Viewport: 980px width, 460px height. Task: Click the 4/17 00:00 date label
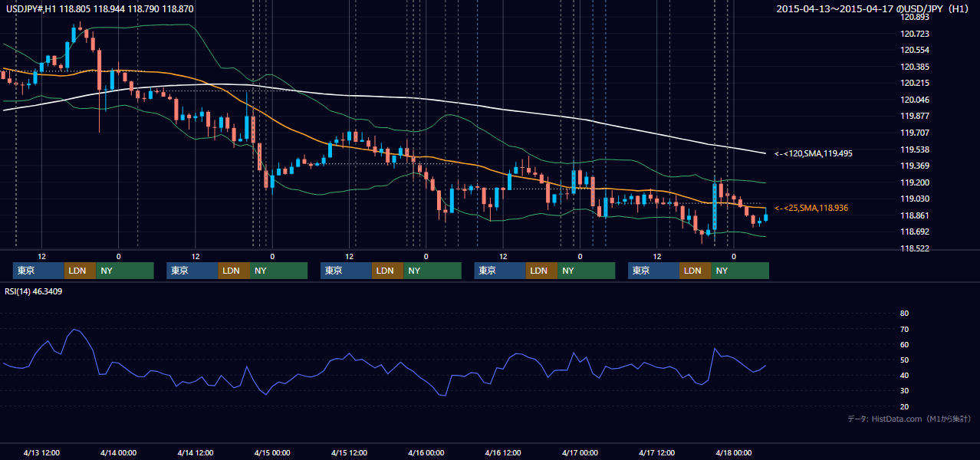[x=580, y=452]
